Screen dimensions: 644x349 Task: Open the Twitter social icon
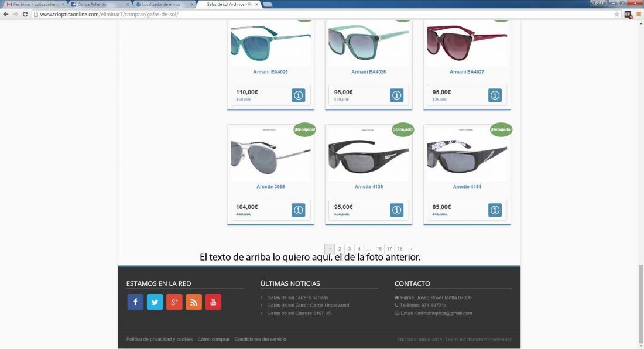tap(155, 302)
